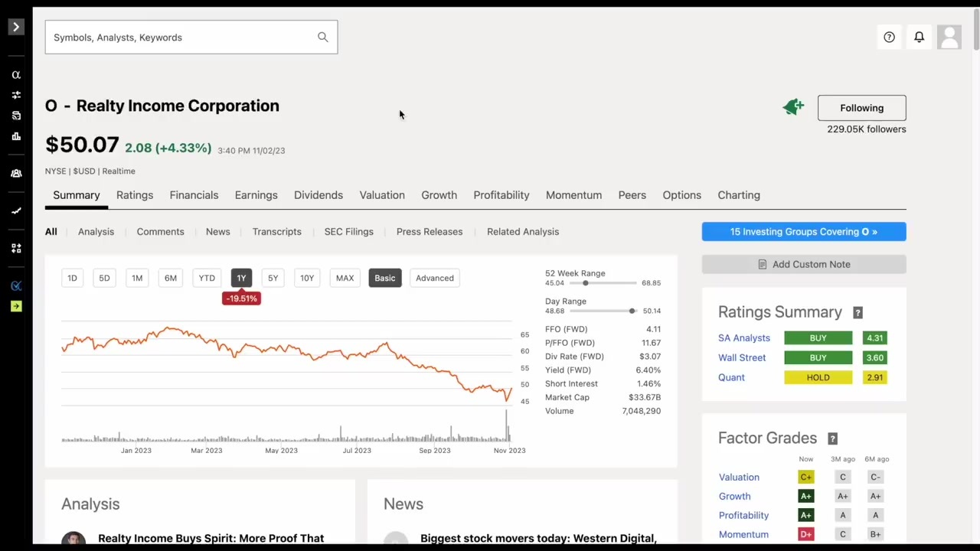Set chart range to 1D

tap(72, 278)
